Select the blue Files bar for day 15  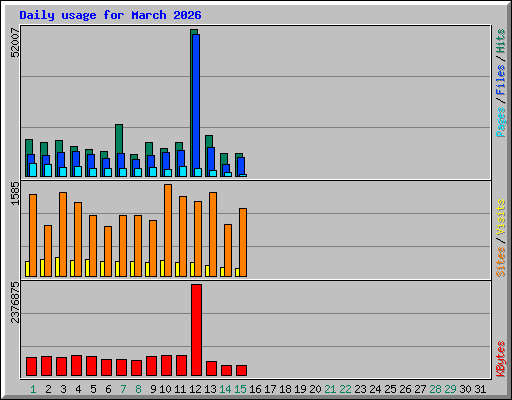[241, 166]
